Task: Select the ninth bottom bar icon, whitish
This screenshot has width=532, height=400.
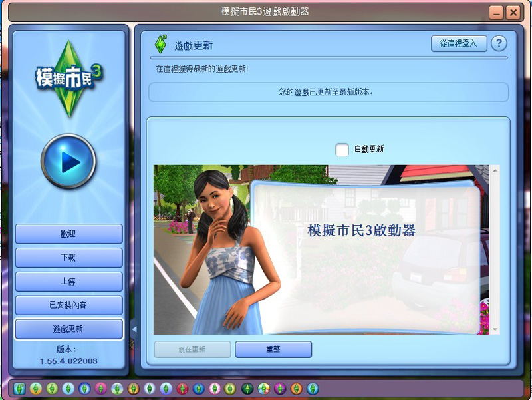Action: [x=150, y=389]
